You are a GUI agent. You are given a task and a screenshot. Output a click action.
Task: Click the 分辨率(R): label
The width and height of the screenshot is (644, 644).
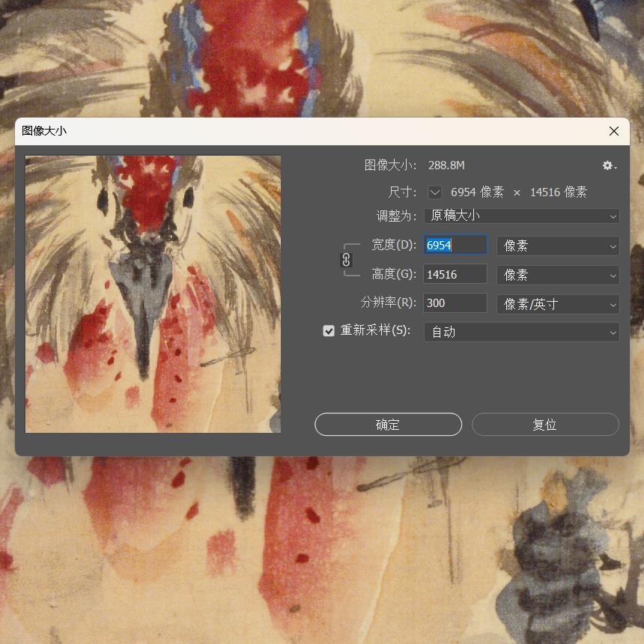(389, 303)
